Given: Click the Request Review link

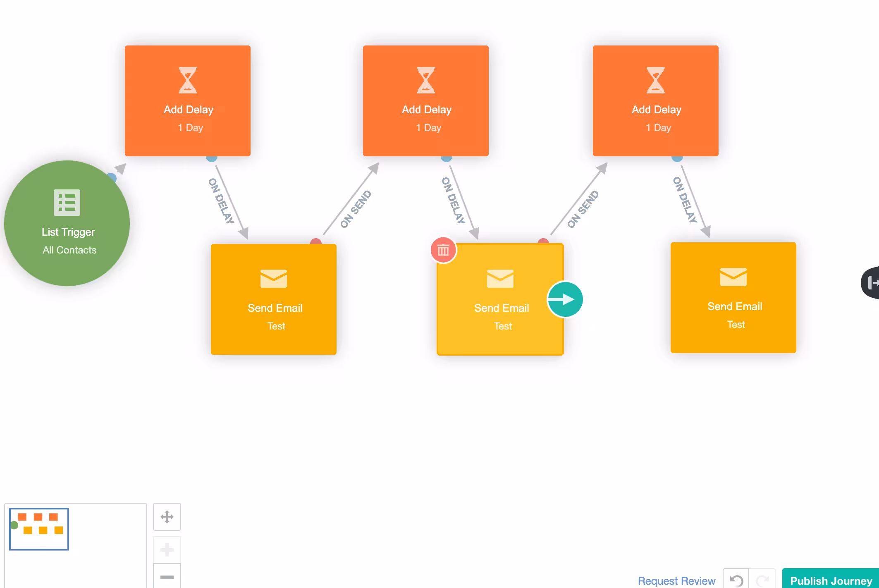Looking at the screenshot, I should 676,581.
